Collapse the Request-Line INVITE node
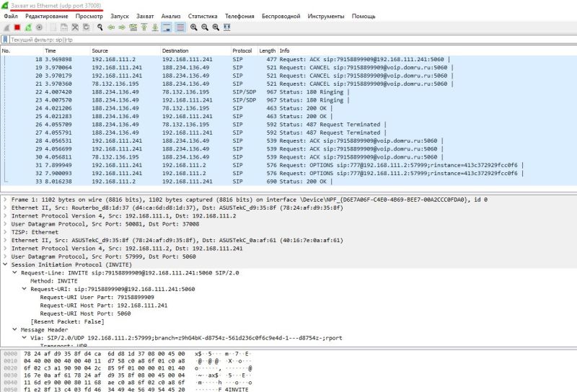Image resolution: width=577 pixels, height=392 pixels. [14, 272]
